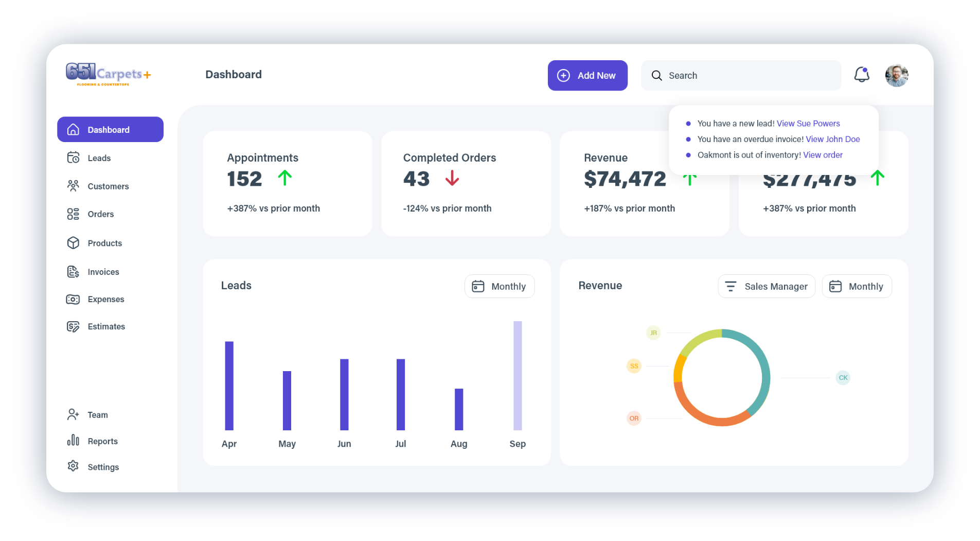Click the 651 Carpets+ logo
Viewport: 980px width, 541px height.
(x=108, y=74)
